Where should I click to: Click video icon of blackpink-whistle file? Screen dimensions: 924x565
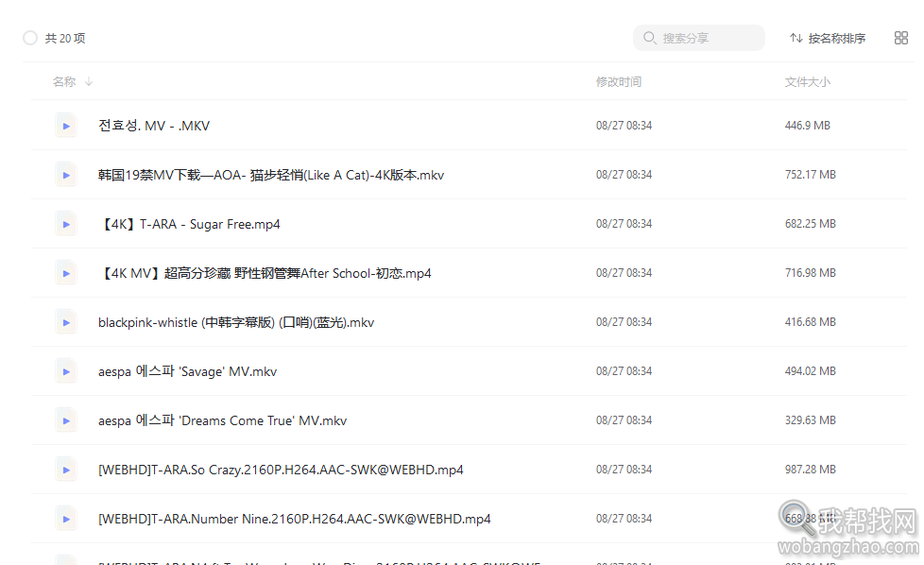click(x=66, y=322)
